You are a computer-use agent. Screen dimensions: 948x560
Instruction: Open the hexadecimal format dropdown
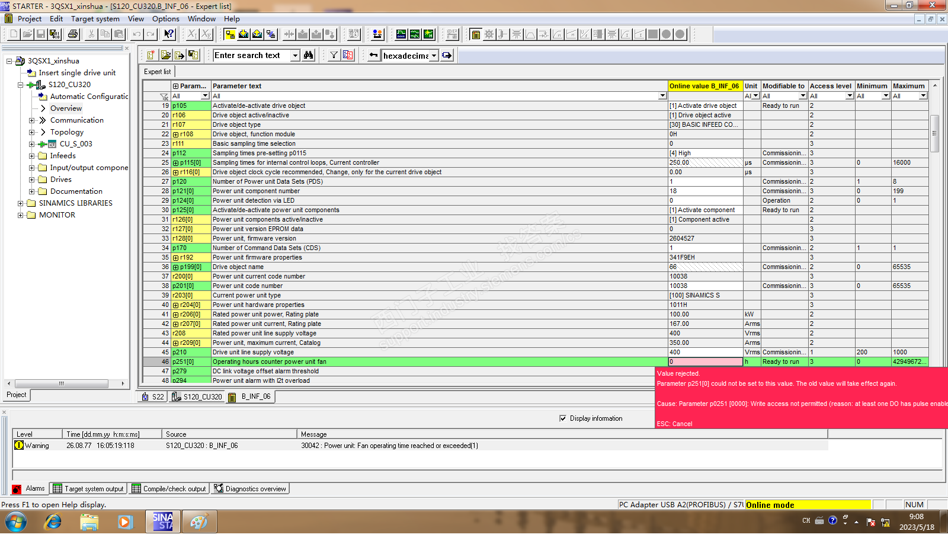[434, 55]
